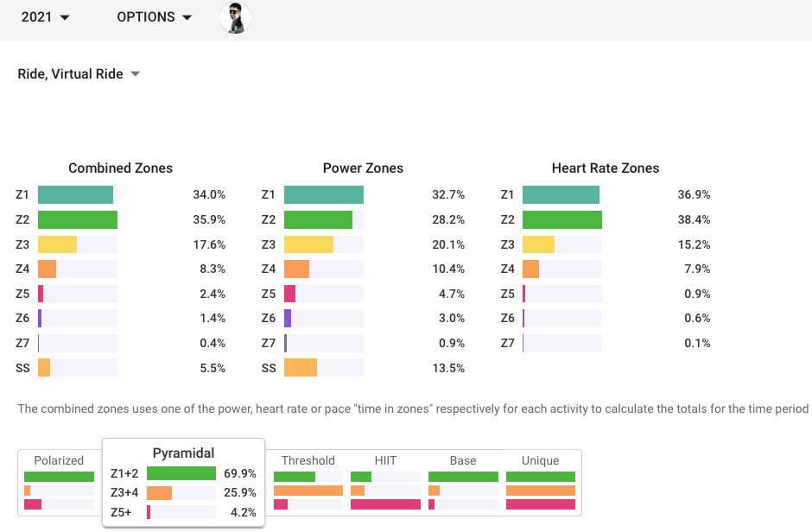Click the Pyramidal Z1+2 green bar
This screenshot has width=812, height=532.
point(181,473)
